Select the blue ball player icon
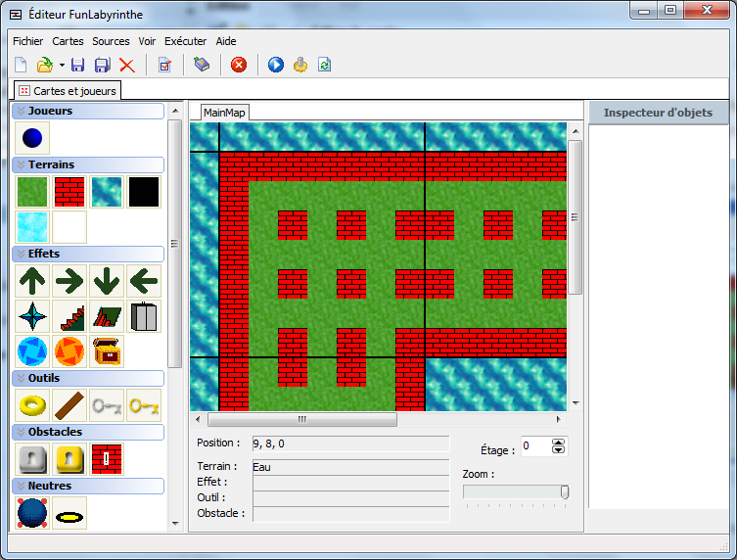Viewport: 737px width, 560px height. [32, 138]
